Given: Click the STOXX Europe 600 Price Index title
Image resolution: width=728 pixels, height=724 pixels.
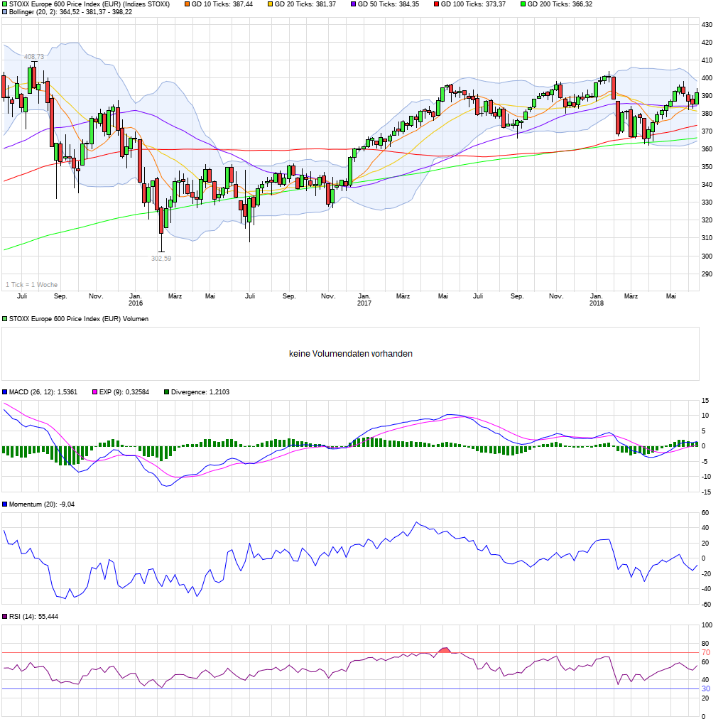Looking at the screenshot, I should [x=89, y=4].
